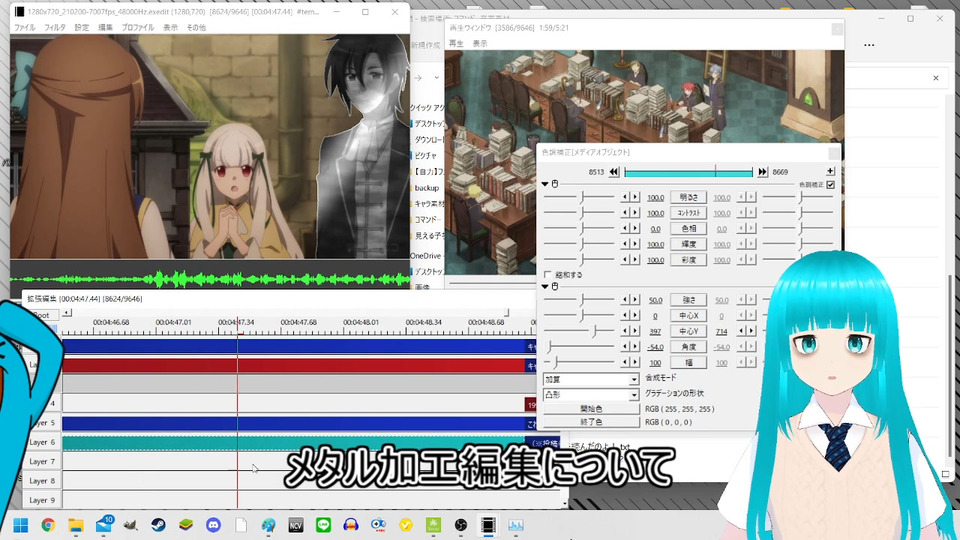Toggle Layer 7 visibility in timeline
Viewport: 960px width, 540px height.
[x=42, y=462]
